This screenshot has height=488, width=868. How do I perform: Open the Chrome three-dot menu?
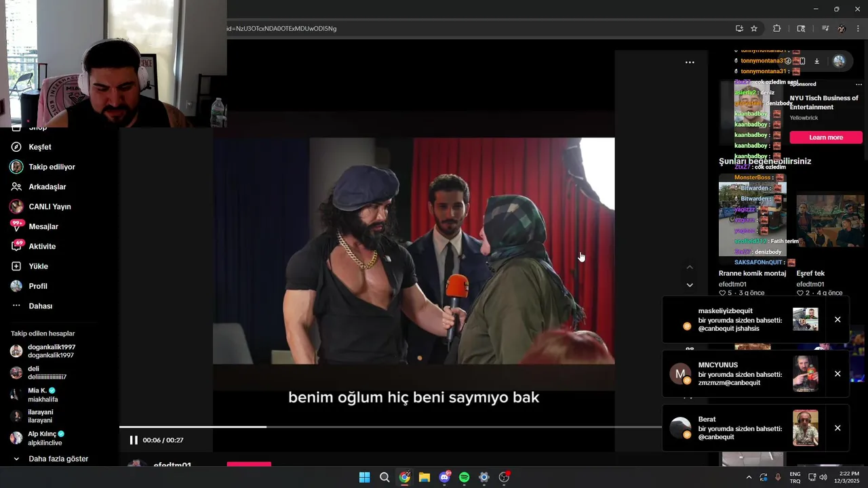(858, 28)
